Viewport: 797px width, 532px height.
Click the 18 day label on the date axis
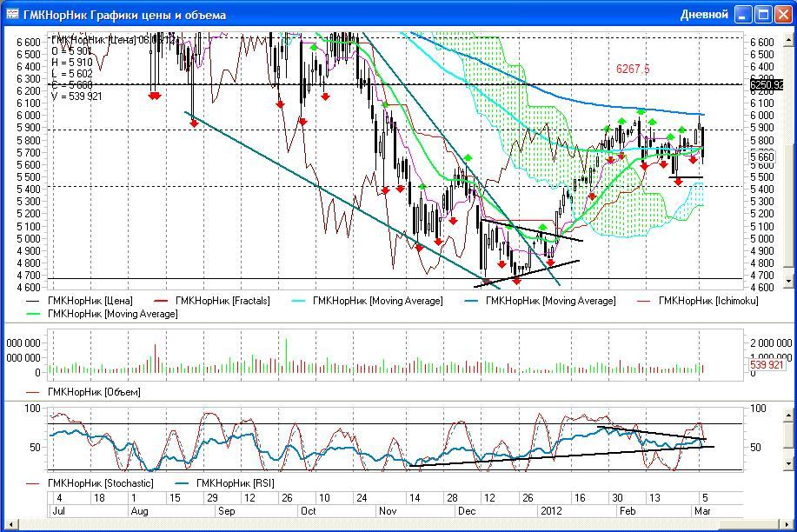99,497
